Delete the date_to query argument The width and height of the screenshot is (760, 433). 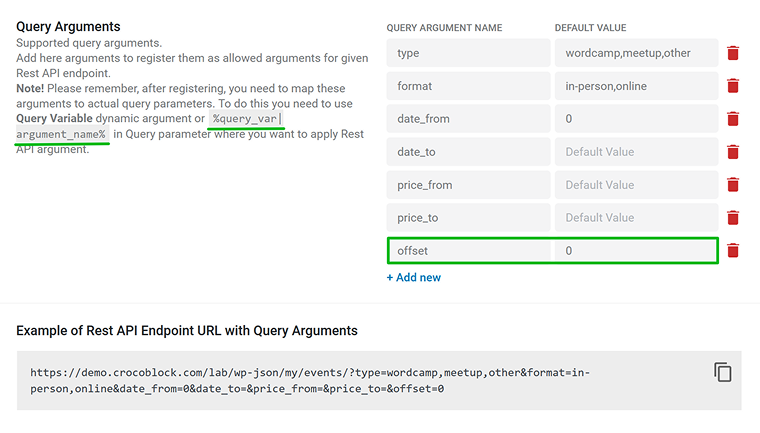click(x=733, y=152)
